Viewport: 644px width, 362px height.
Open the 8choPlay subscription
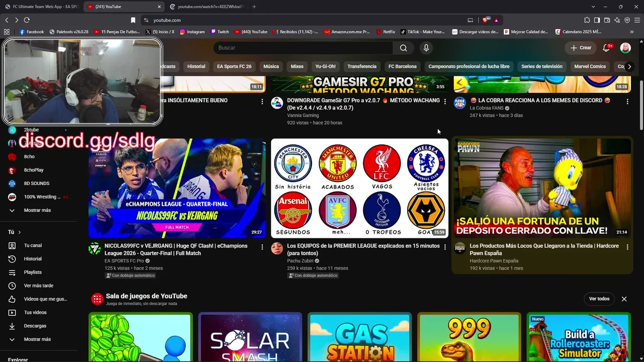tap(38, 170)
